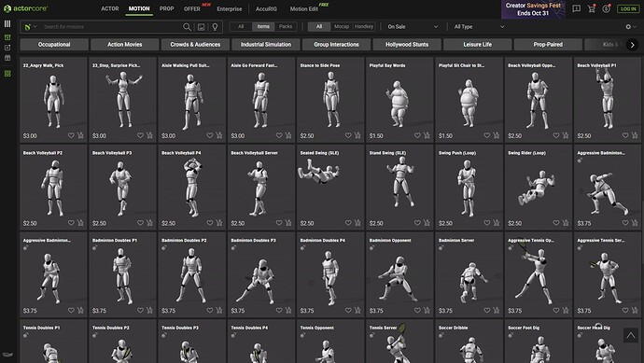Image resolution: width=644 pixels, height=363 pixels.
Task: Open the ACTOR tab
Action: pos(109,8)
